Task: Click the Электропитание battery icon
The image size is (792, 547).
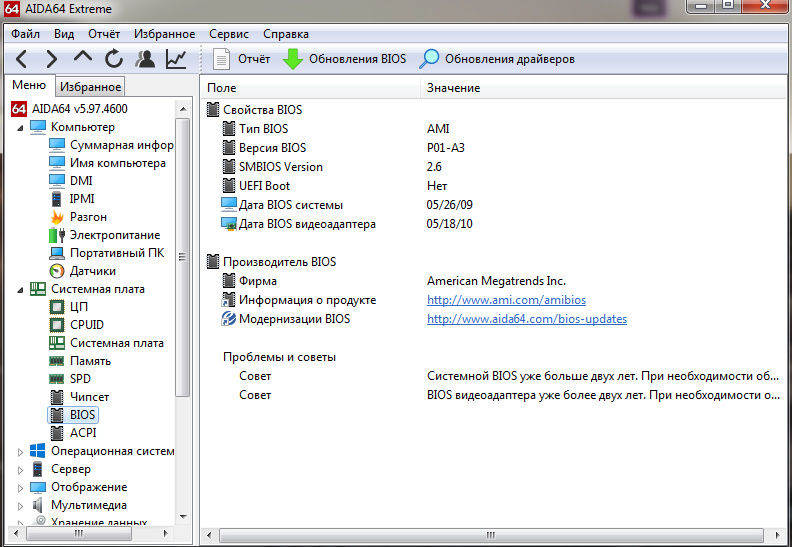Action: (57, 235)
